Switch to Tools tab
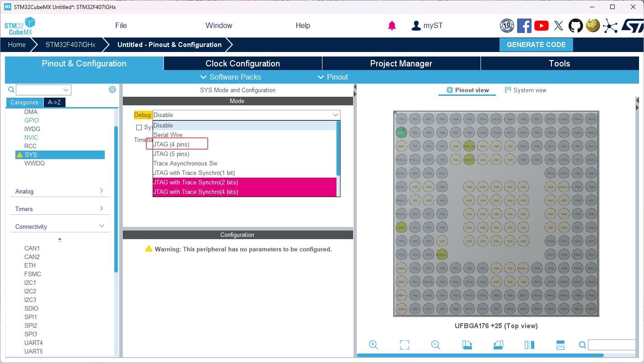The height and width of the screenshot is (363, 644). pyautogui.click(x=560, y=63)
